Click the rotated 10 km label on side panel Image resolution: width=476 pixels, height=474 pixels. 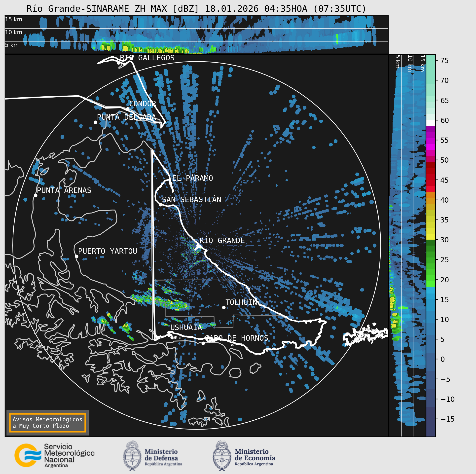point(410,63)
